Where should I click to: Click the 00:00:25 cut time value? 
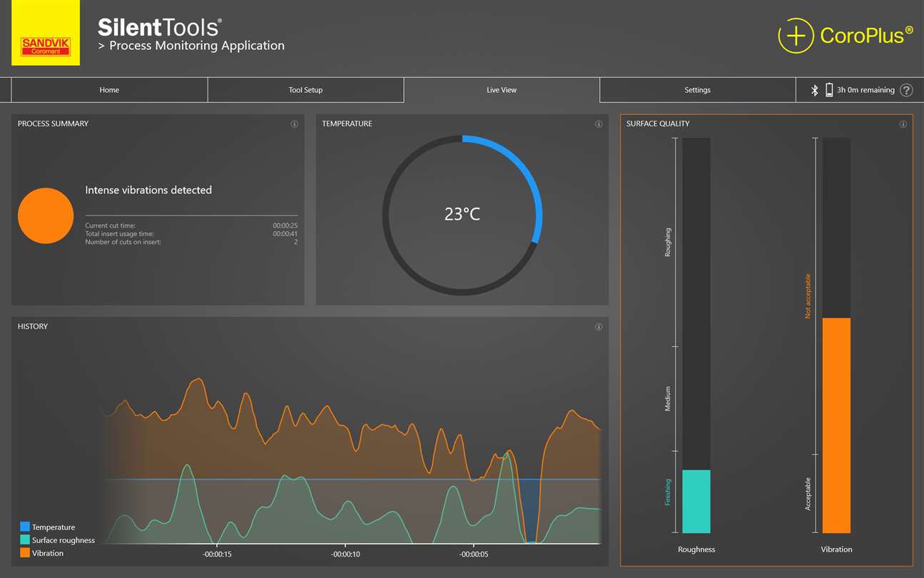click(285, 225)
